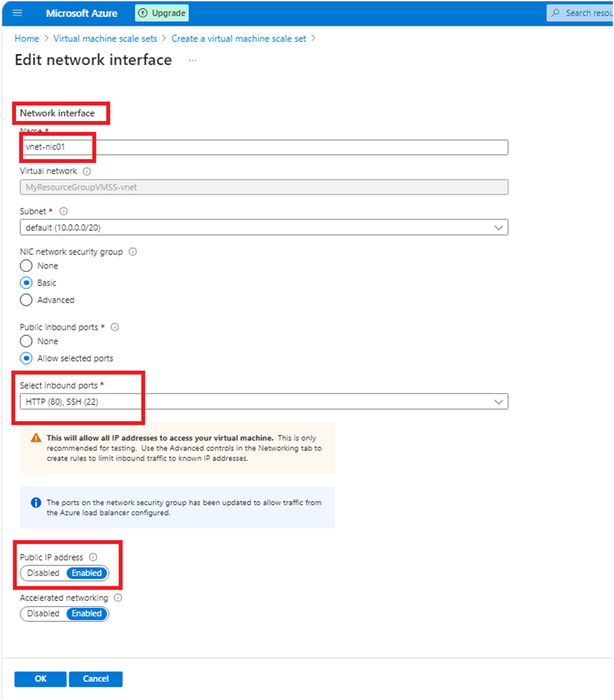This screenshot has height=700, width=614.
Task: Open the Azure portal hamburger menu
Action: 18,13
